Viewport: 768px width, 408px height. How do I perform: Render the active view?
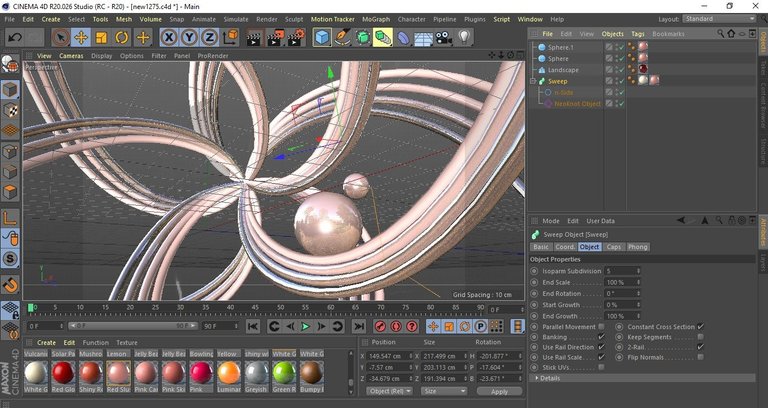pyautogui.click(x=254, y=37)
